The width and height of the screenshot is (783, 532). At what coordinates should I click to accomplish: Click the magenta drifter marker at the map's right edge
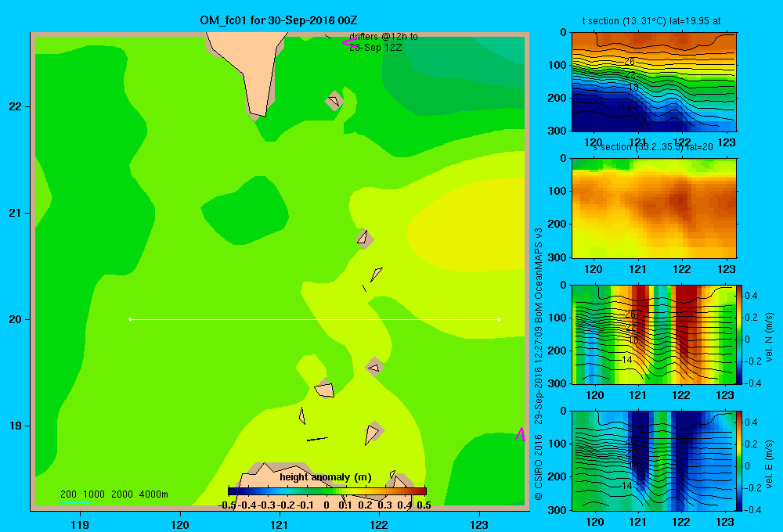(x=521, y=434)
